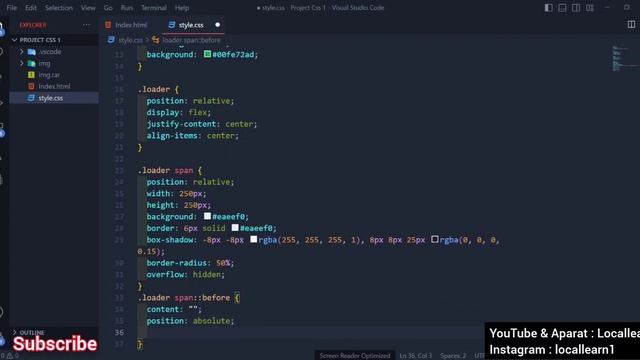Click the errors and warnings status icon

click(x=9, y=356)
